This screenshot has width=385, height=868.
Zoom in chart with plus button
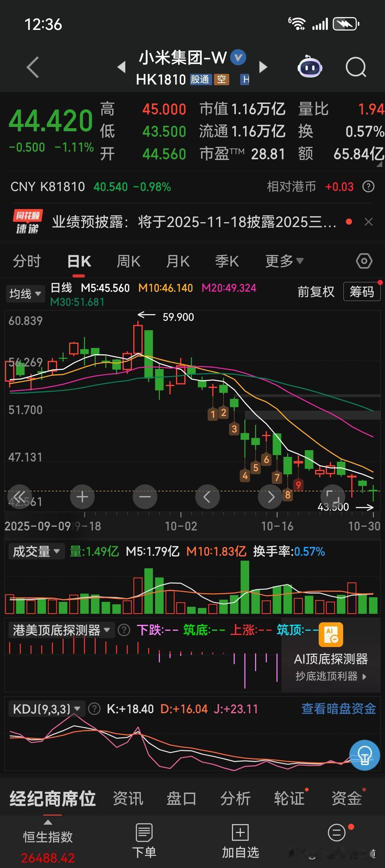82,496
